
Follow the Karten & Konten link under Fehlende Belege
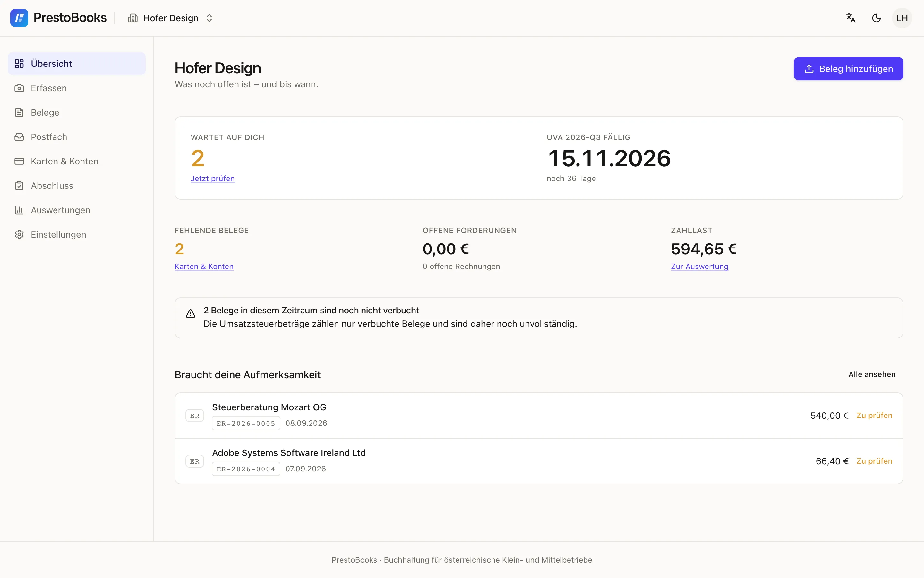[204, 267]
